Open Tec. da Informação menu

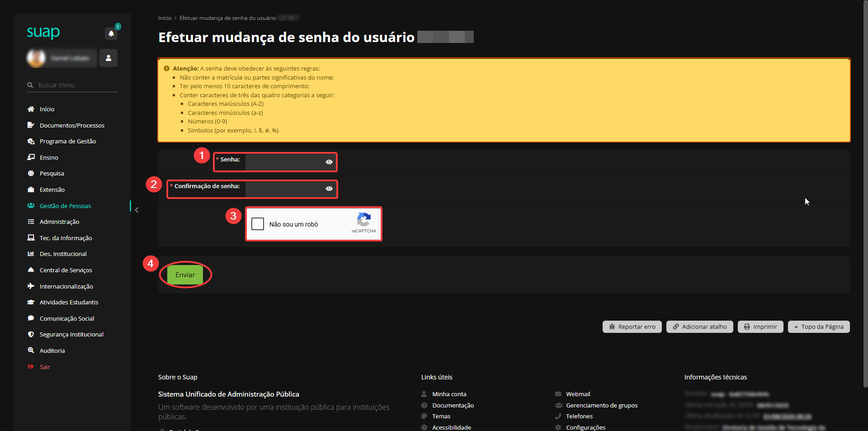click(66, 238)
